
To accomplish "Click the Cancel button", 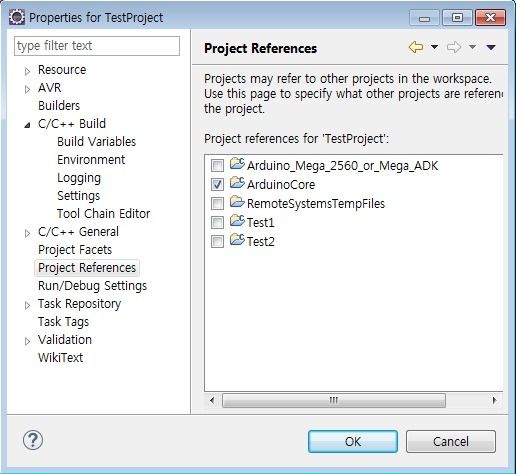I will pyautogui.click(x=451, y=441).
